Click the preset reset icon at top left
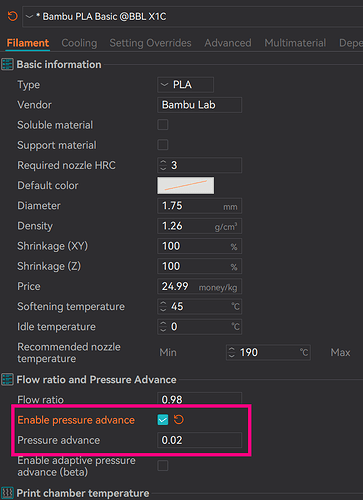The width and height of the screenshot is (363, 500). pos(12,16)
